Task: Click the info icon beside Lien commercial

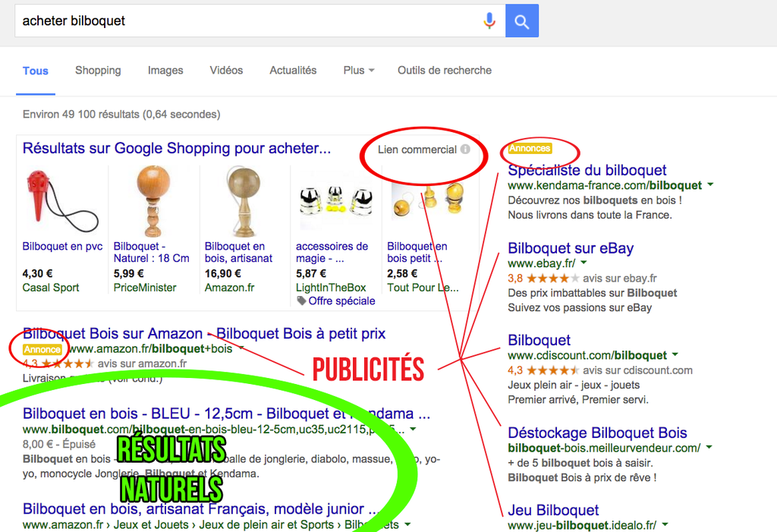Action: pos(465,150)
